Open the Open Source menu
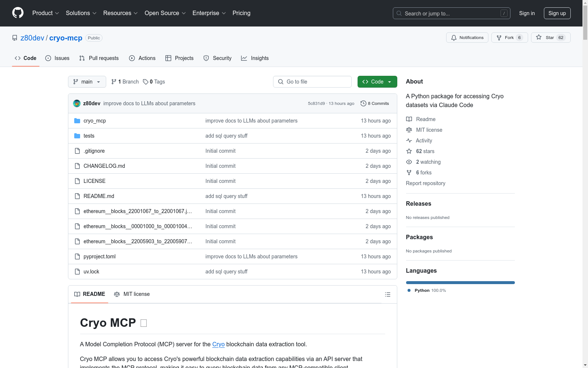Viewport: 588px width, 368px height. tap(165, 13)
